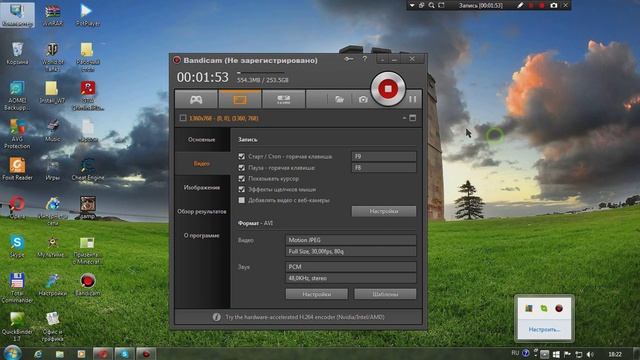This screenshot has width=640, height=360.
Task: Click the info icon in the Bandicam hint bar
Action: [x=216, y=317]
